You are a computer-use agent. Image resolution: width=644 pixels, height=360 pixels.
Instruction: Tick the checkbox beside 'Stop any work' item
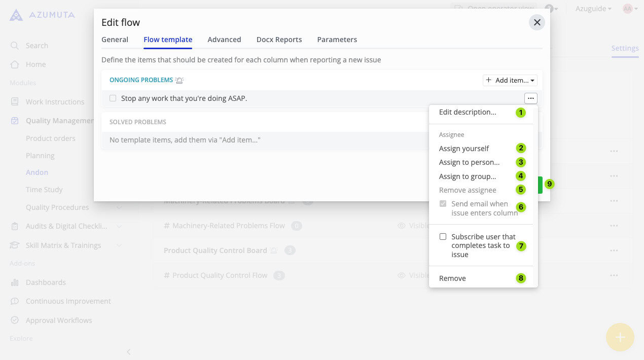coord(113,98)
